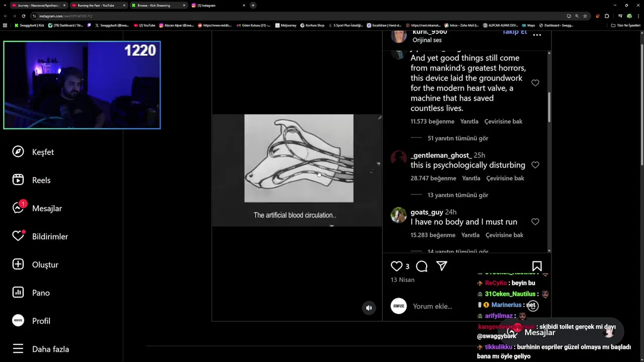644x362 pixels.
Task: Click the '28.747 beğenme' likes count
Action: [x=433, y=178]
